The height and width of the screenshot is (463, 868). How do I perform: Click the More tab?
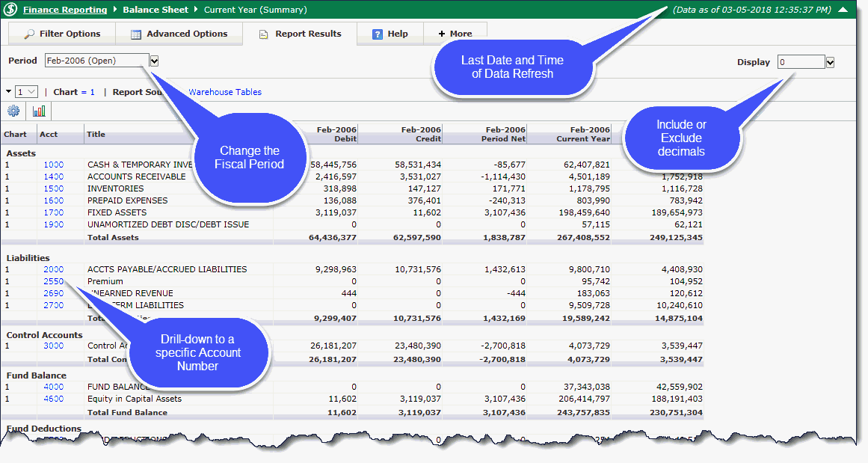point(455,34)
